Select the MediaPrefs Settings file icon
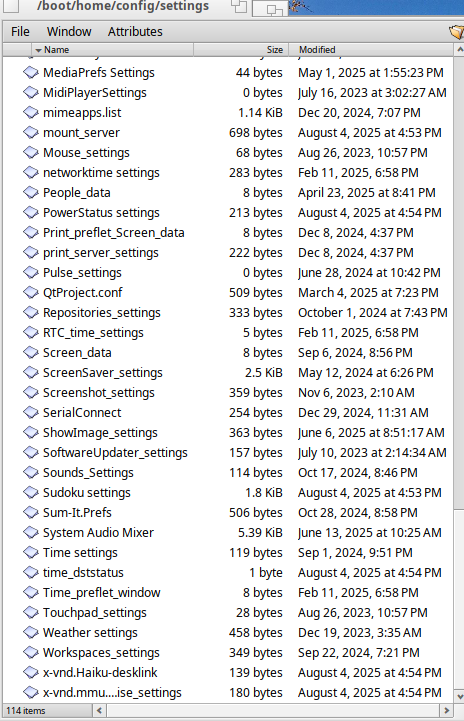This screenshot has height=721, width=464. tap(31, 73)
